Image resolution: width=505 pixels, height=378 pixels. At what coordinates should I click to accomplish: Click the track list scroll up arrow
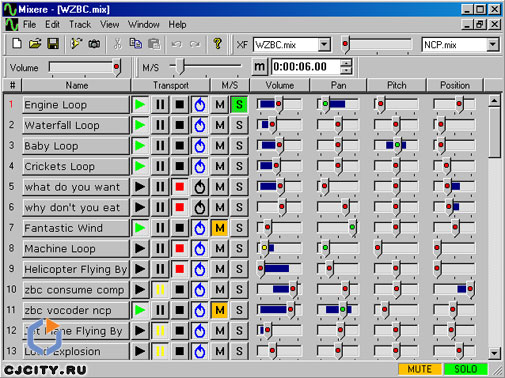click(494, 100)
